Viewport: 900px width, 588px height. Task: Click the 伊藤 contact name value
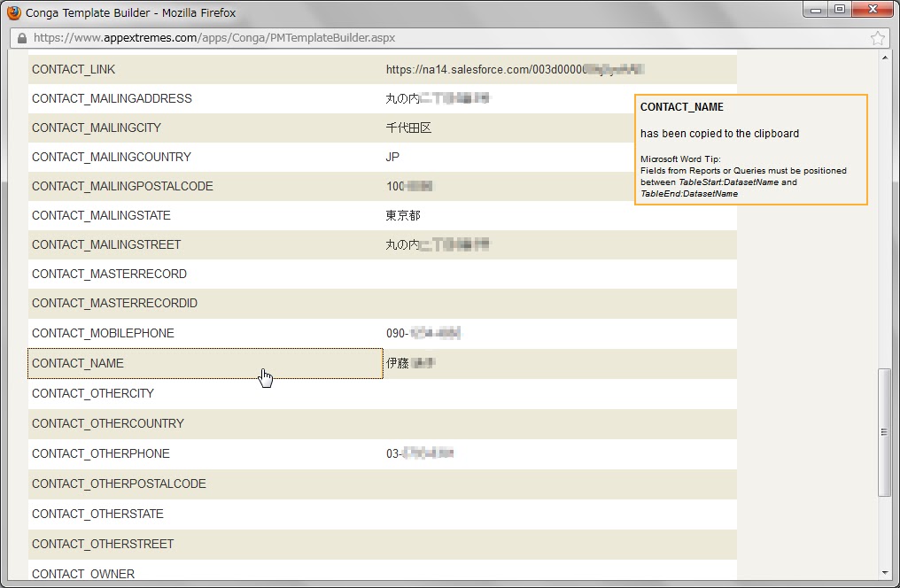[x=410, y=363]
